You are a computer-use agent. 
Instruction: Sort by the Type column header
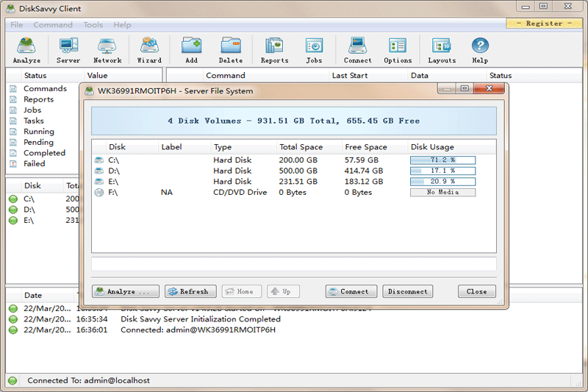(x=244, y=147)
